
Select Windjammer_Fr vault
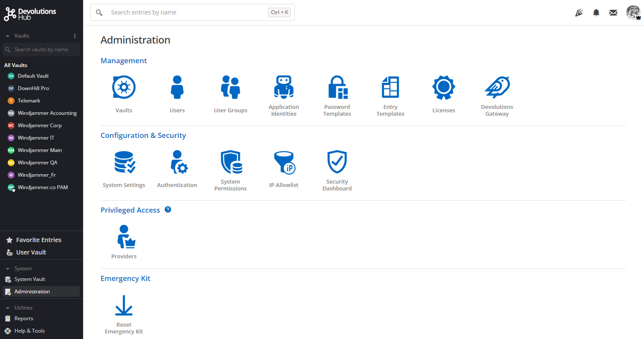click(41, 175)
